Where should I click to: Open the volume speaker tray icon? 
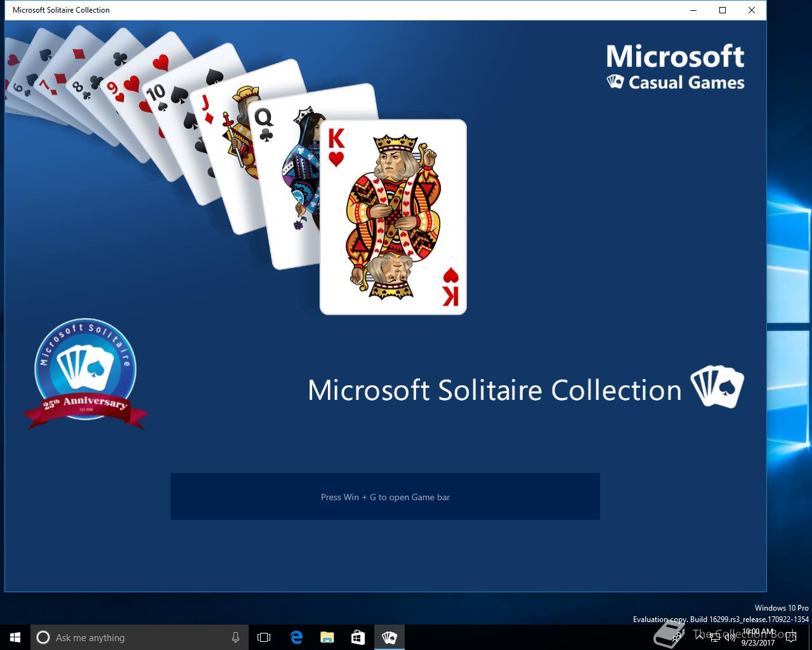pyautogui.click(x=730, y=637)
